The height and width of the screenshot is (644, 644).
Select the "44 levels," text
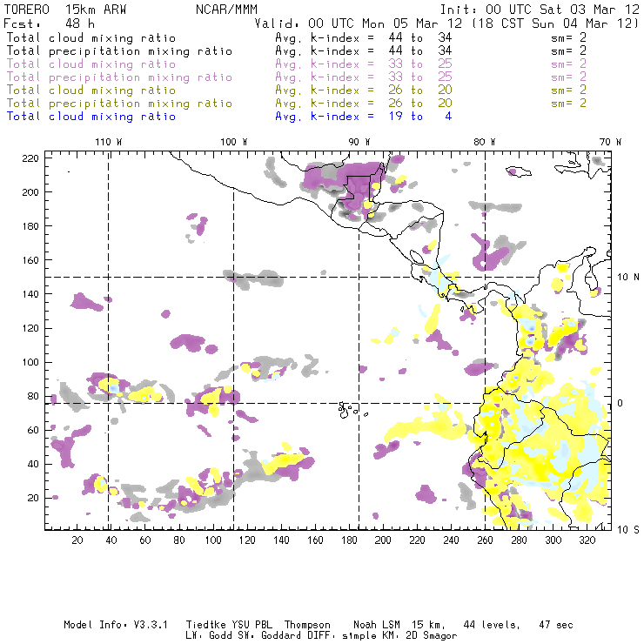[492, 625]
